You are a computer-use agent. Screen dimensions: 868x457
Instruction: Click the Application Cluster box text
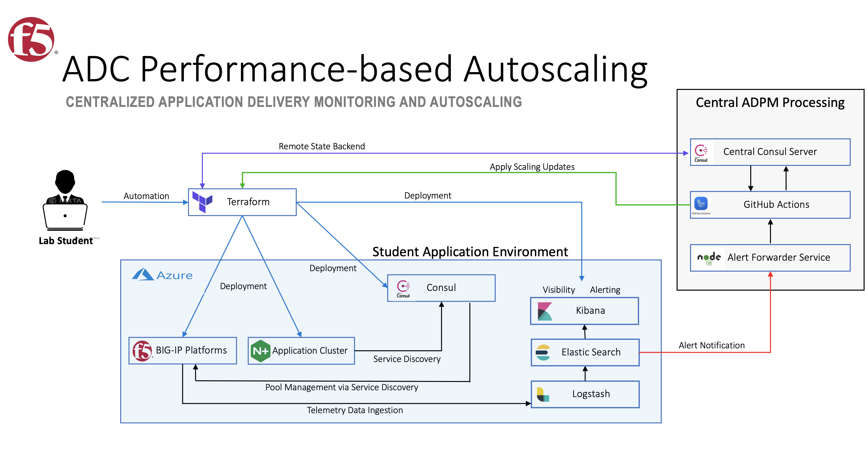[x=310, y=351]
